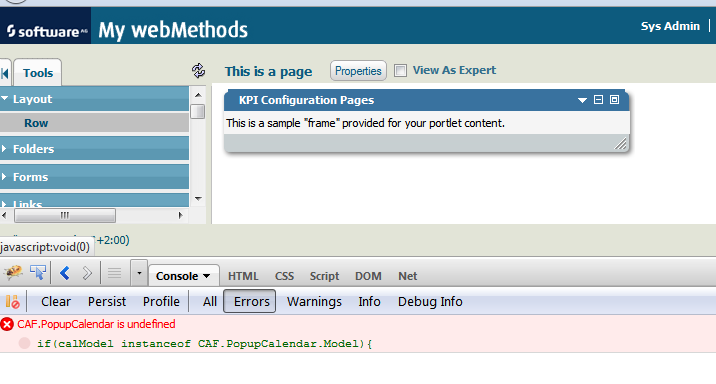
Task: Click the Sys Admin user link
Action: pos(670,26)
